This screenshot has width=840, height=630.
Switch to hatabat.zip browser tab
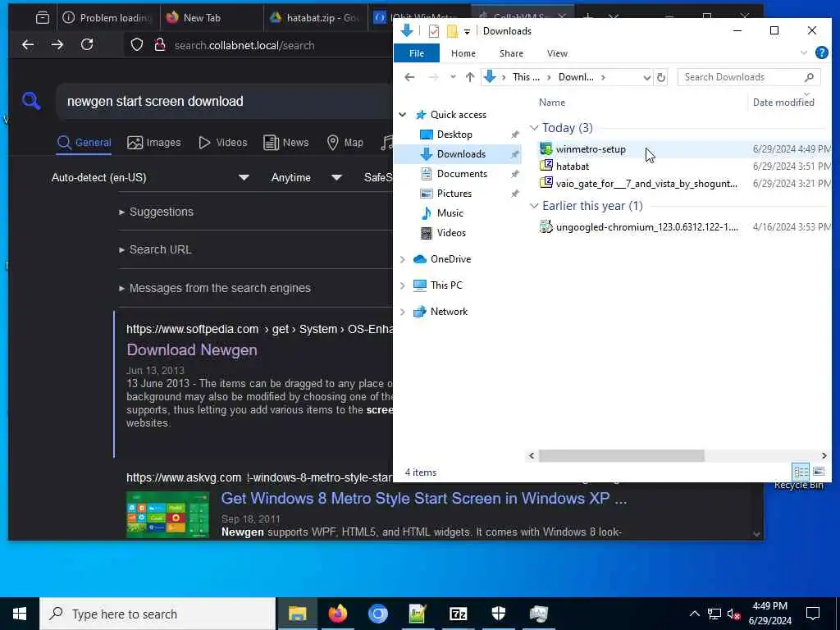(316, 18)
